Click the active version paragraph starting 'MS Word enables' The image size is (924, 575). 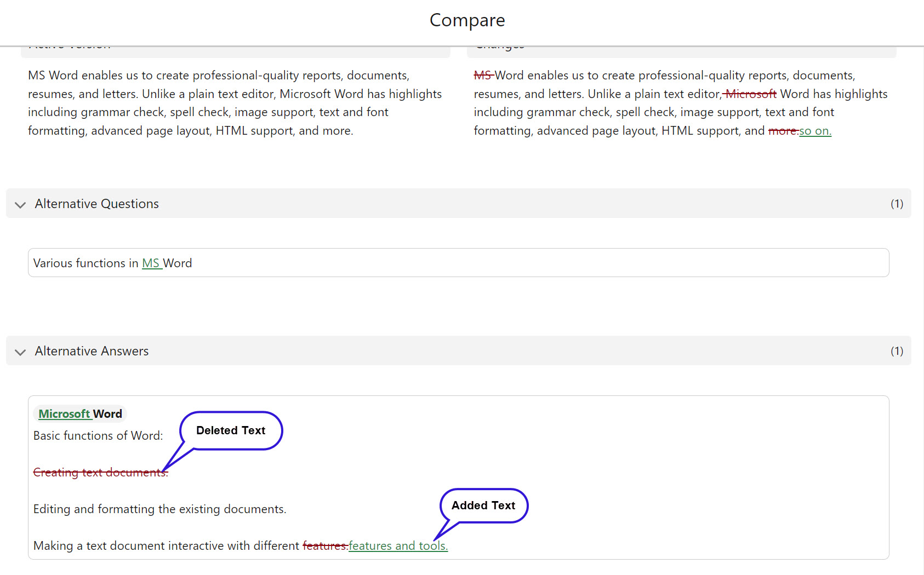pos(235,103)
